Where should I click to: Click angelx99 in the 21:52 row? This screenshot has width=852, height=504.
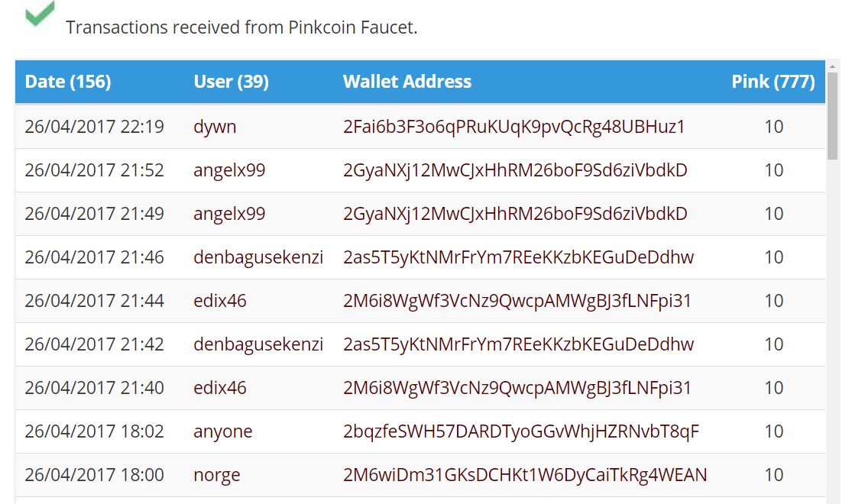tap(229, 170)
